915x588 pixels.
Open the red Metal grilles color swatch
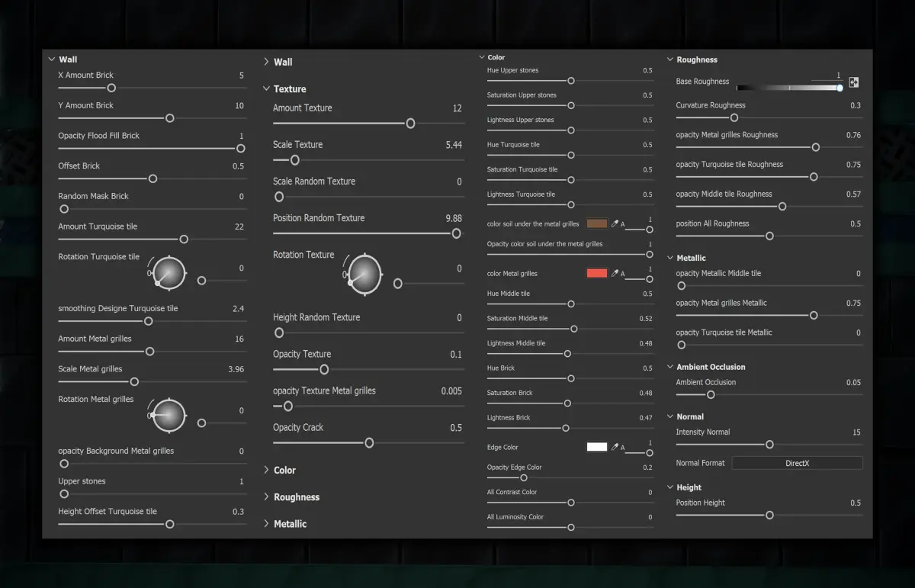click(597, 273)
